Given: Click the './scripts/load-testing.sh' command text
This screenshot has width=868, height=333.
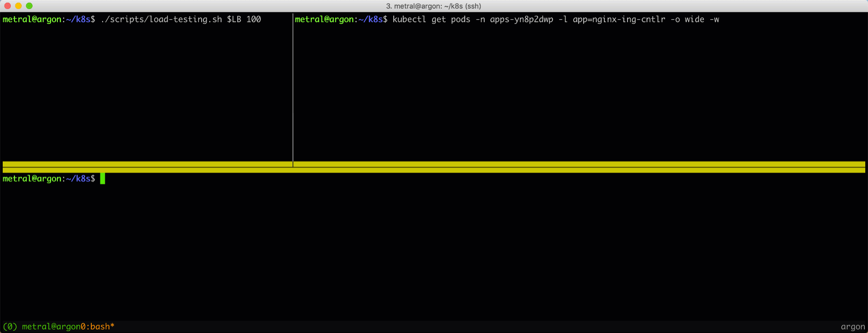Looking at the screenshot, I should tap(161, 19).
